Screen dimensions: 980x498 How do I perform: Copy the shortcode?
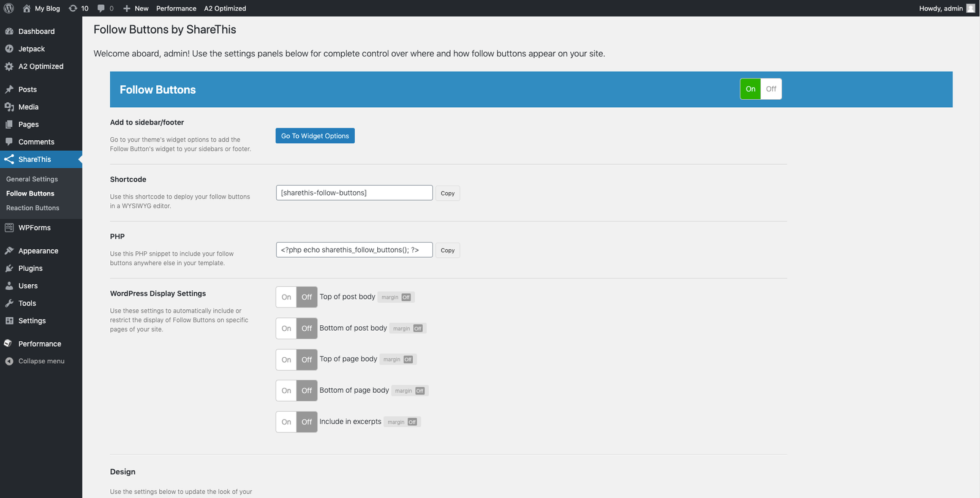pyautogui.click(x=448, y=194)
